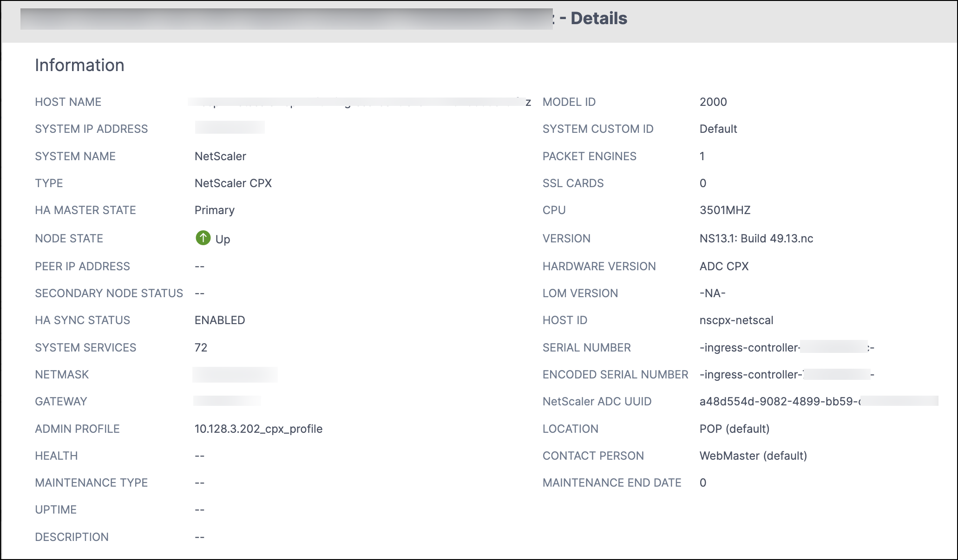Select the contact person WebMaster (default)

point(753,456)
